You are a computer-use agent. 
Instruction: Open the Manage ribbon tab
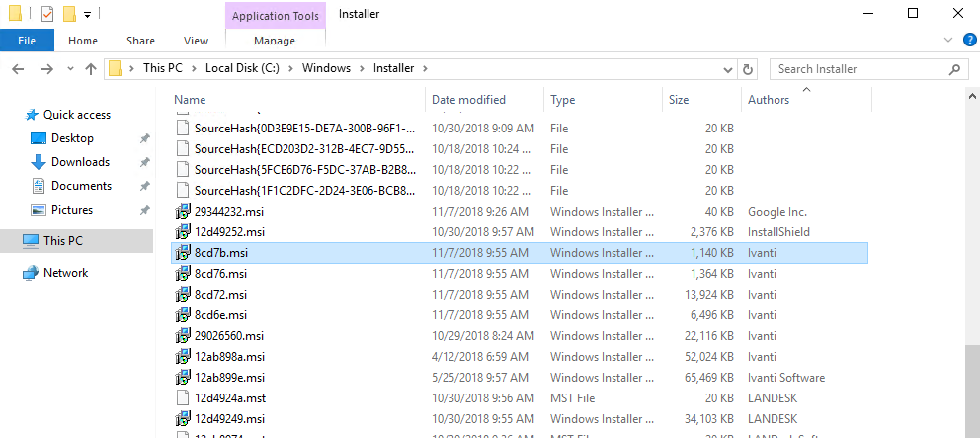pos(275,41)
